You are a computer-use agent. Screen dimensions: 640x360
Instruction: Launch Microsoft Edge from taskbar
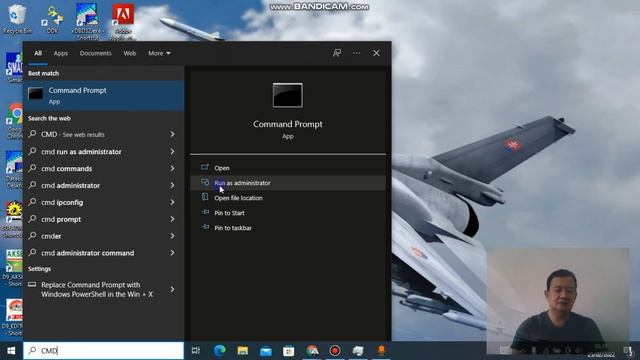click(x=220, y=351)
